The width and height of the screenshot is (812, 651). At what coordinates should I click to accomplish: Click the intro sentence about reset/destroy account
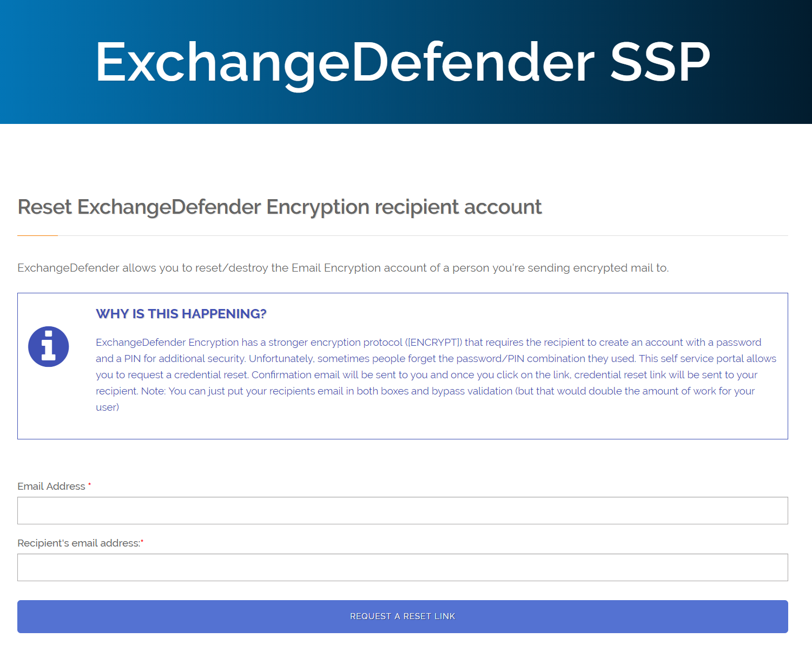coord(343,268)
